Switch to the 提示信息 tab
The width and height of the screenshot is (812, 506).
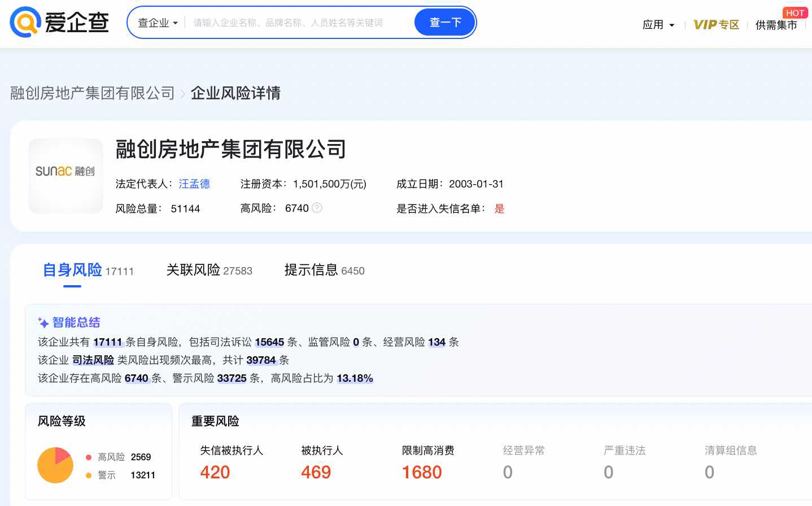[x=311, y=270]
